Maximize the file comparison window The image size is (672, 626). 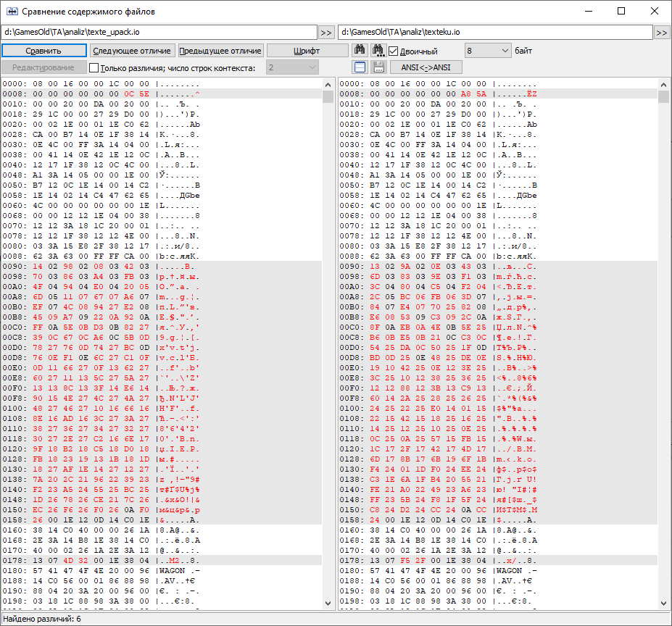coord(621,11)
